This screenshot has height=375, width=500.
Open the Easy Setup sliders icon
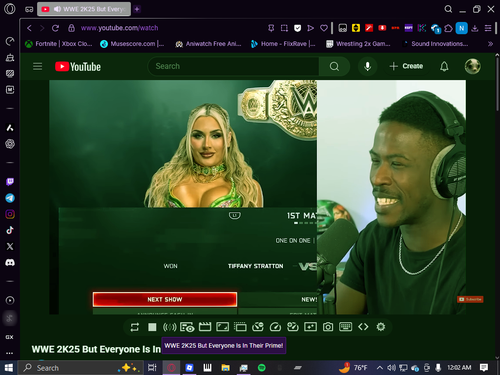coord(488,28)
